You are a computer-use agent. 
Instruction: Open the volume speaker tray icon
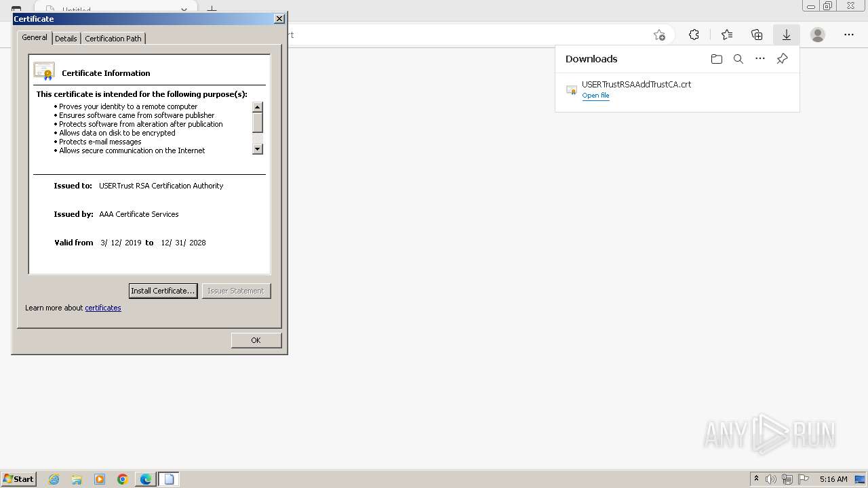click(771, 479)
